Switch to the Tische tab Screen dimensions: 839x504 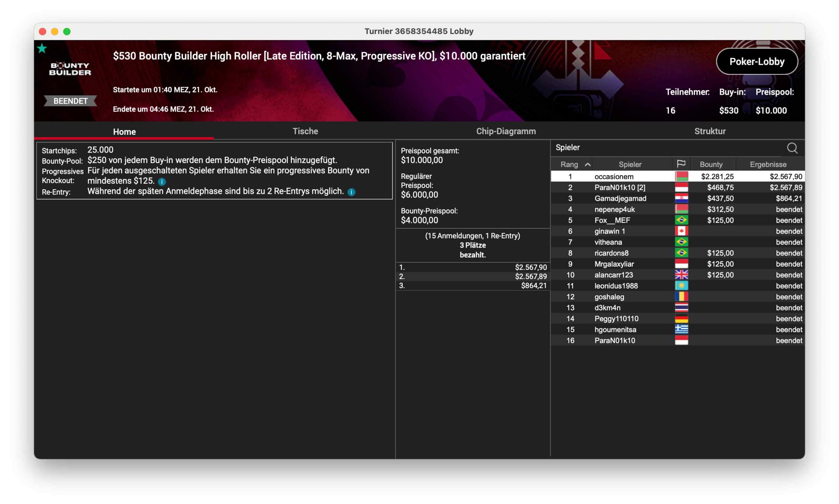(x=305, y=131)
